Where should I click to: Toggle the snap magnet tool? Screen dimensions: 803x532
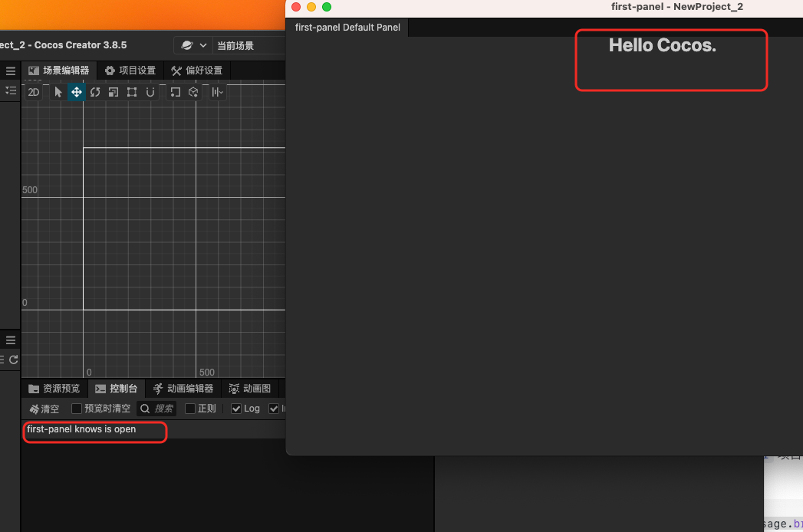[150, 92]
